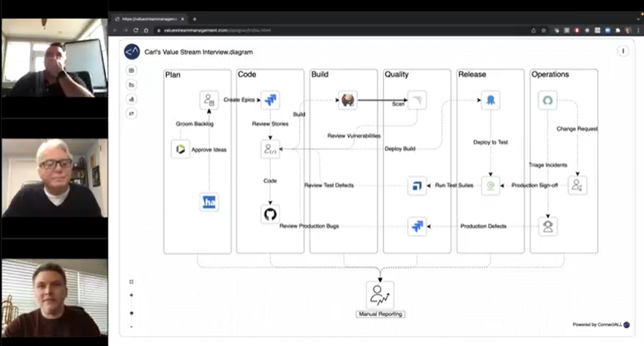This screenshot has height=346, width=644.
Task: Click the Review Test Defects label
Action: coord(329,185)
